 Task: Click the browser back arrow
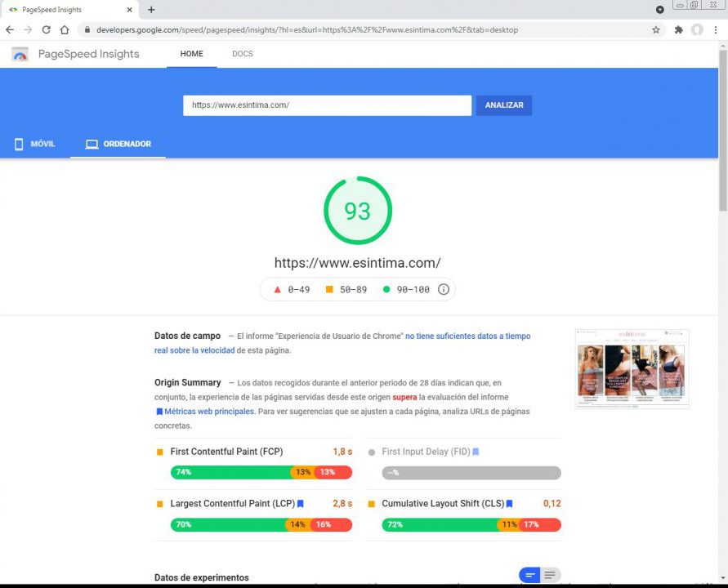pyautogui.click(x=10, y=29)
